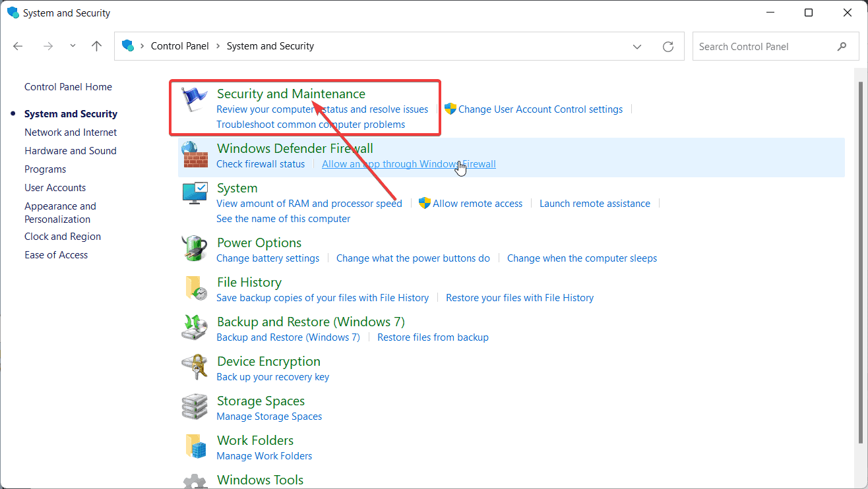Open the recent locations dropdown arrow
The image size is (868, 489).
[x=73, y=46]
